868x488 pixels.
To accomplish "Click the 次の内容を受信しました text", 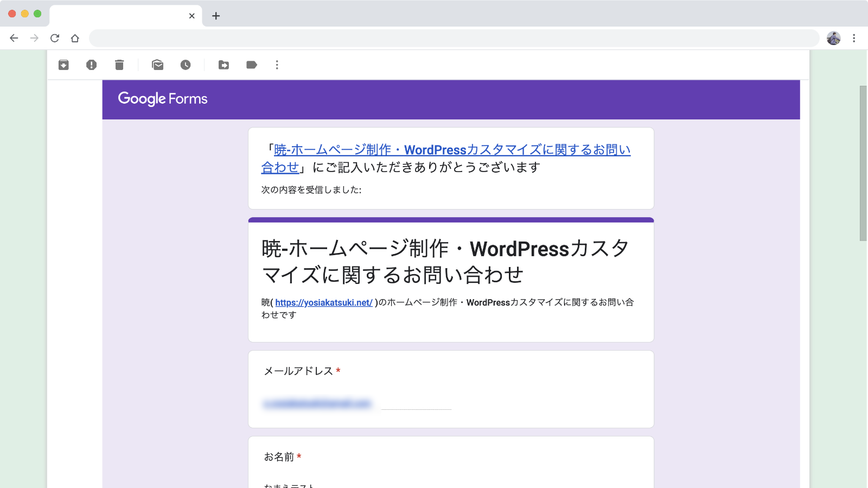I will click(311, 189).
